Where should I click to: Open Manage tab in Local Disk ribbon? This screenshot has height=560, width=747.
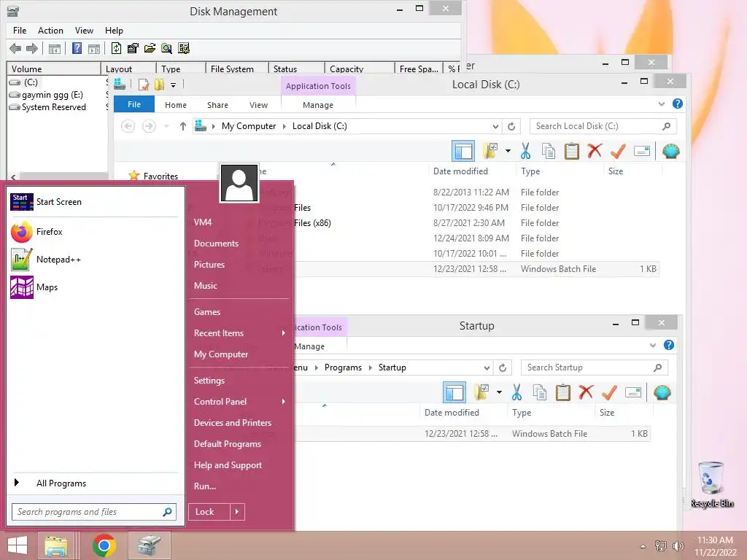[318, 105]
